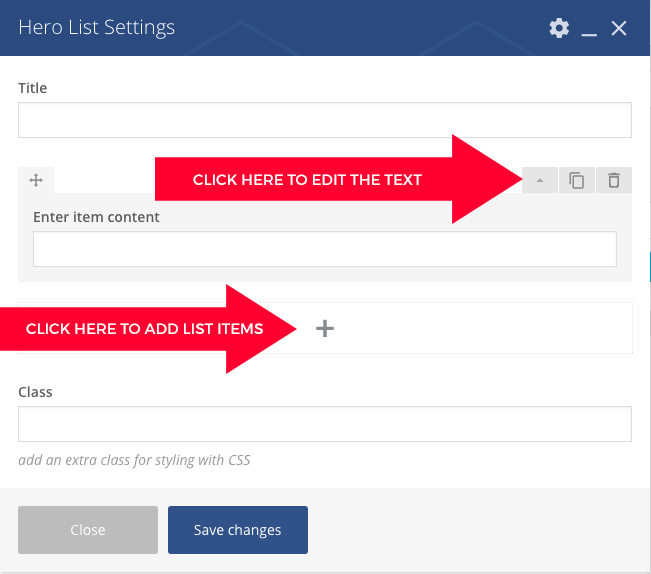Collapse the list item with the arrow toggle

click(x=540, y=180)
